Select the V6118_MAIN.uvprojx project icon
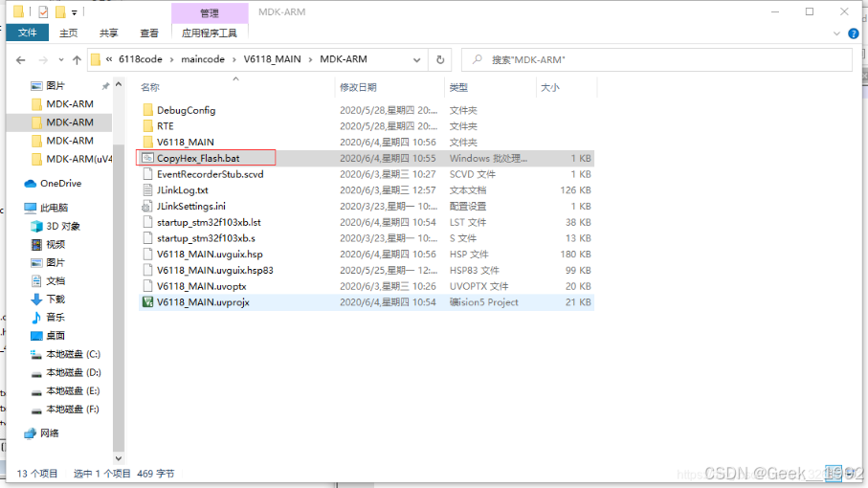 (147, 302)
